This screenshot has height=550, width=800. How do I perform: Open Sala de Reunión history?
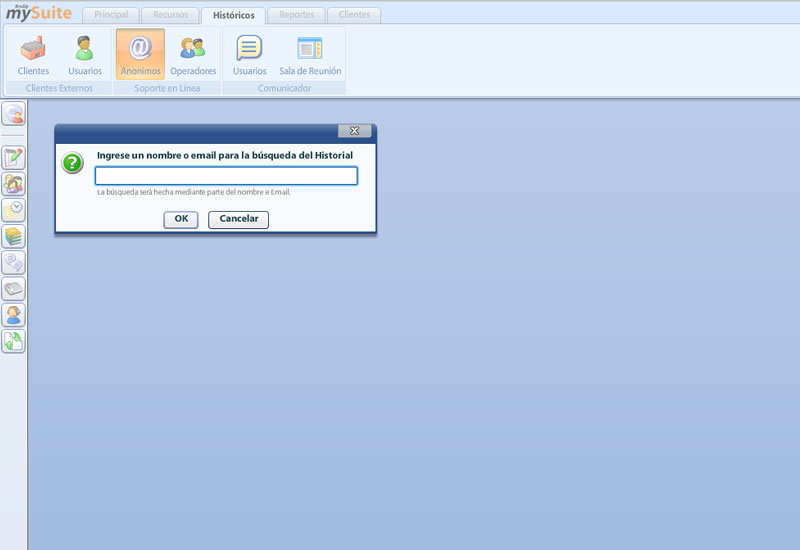(310, 55)
